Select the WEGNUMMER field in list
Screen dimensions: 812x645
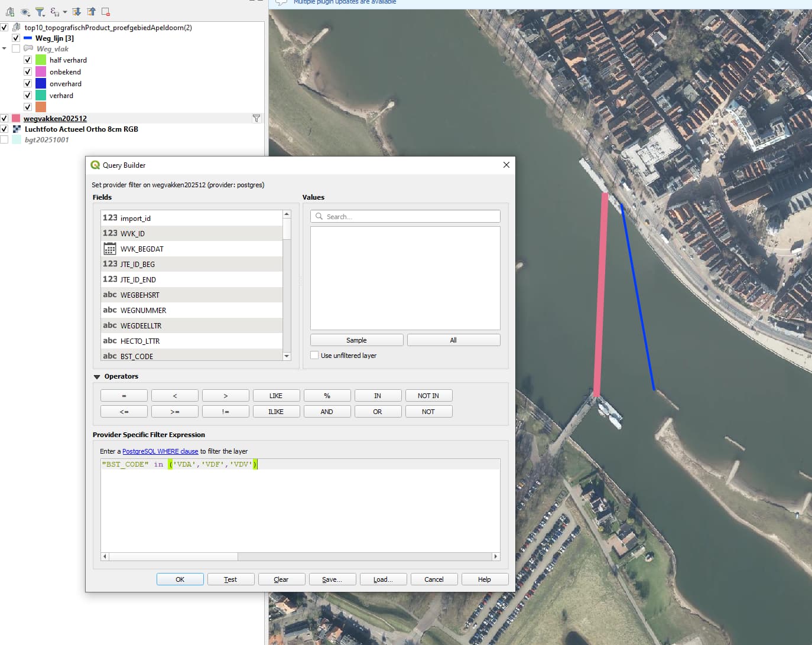pos(143,310)
